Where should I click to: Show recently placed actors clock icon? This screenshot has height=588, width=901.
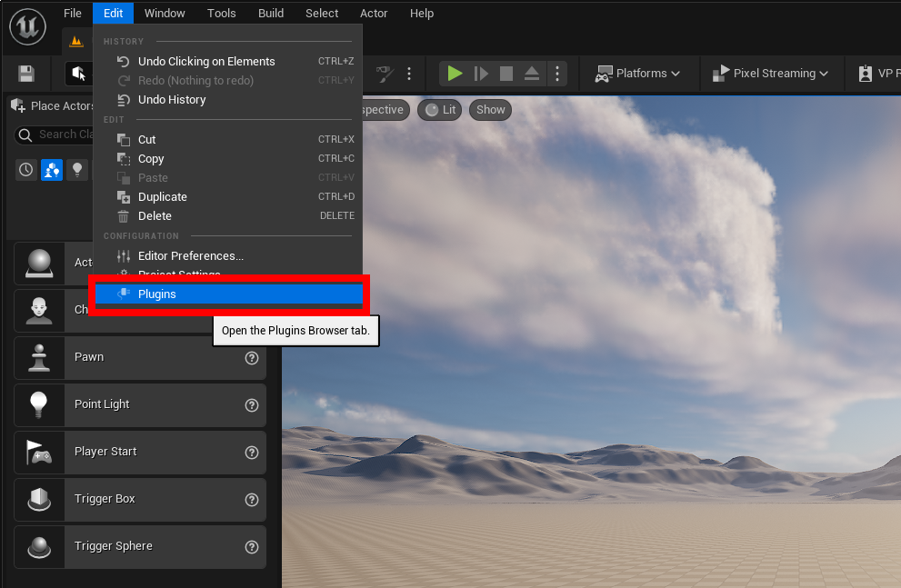[x=26, y=170]
